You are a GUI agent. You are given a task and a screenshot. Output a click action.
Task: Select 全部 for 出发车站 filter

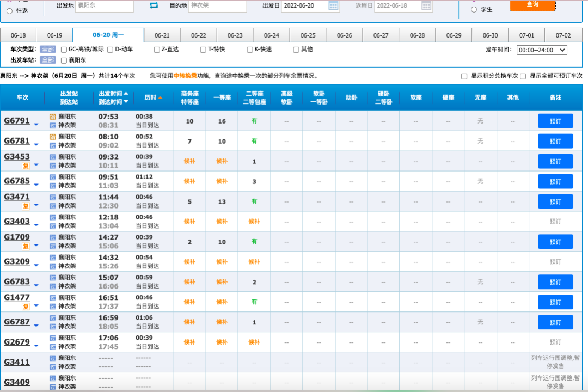[x=47, y=60]
